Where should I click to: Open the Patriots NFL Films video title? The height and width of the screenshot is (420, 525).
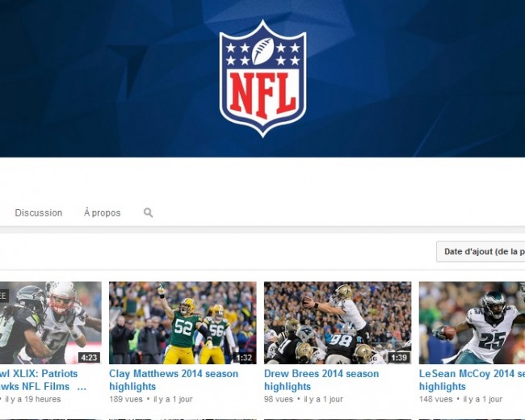click(43, 380)
